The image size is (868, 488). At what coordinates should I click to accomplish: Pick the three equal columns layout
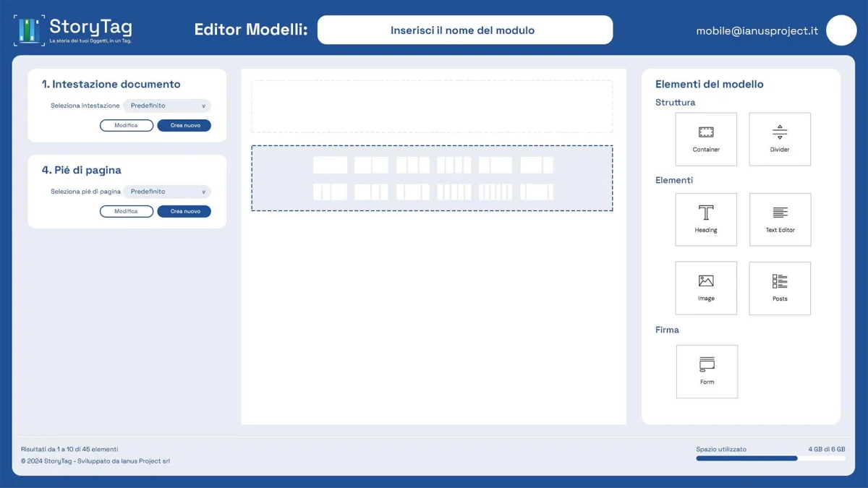[x=412, y=165]
